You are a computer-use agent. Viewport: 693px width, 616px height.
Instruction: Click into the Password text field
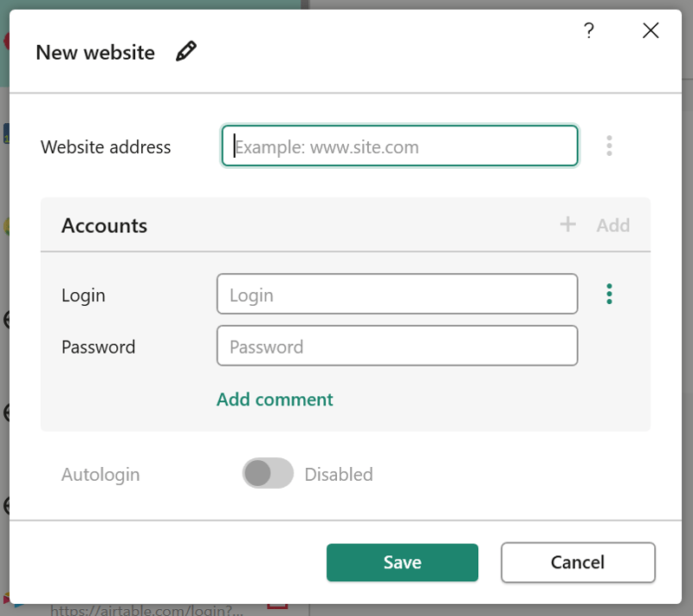tap(398, 346)
